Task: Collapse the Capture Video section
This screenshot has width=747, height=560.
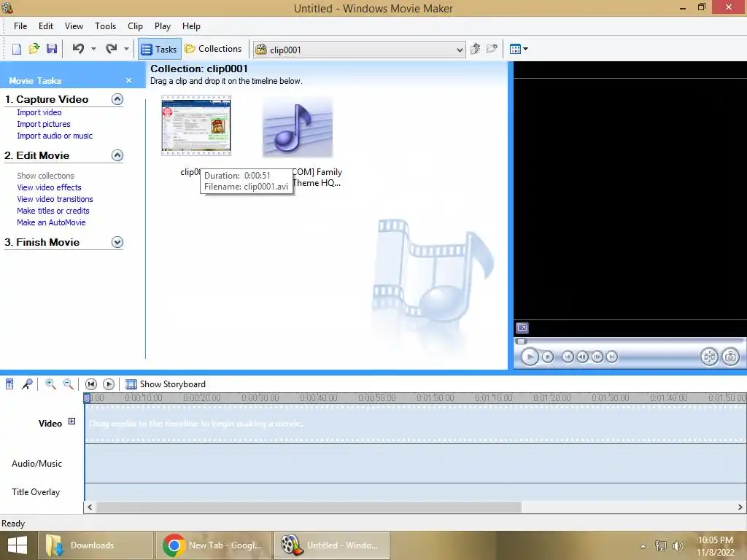Action: pyautogui.click(x=117, y=99)
